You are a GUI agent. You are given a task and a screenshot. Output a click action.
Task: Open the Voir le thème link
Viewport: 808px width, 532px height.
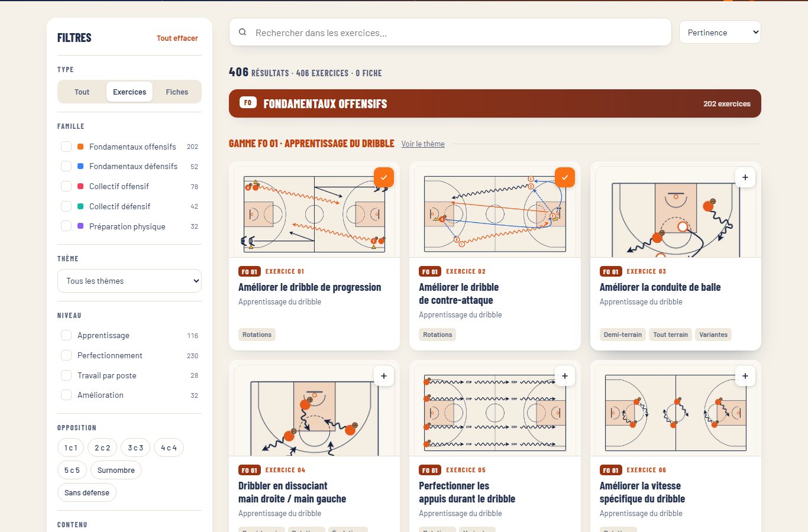tap(423, 144)
